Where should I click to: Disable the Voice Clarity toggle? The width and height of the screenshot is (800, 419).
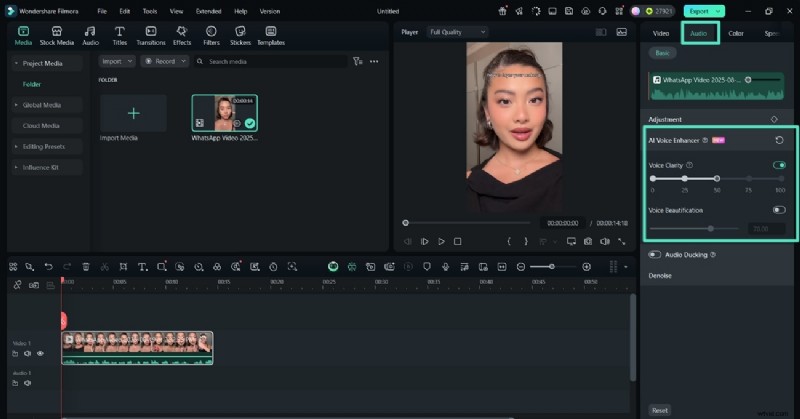(779, 165)
